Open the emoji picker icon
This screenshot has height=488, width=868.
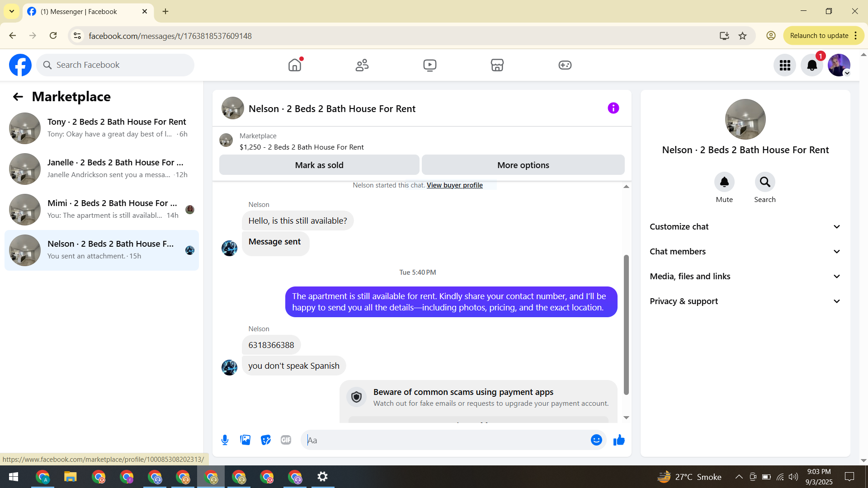[597, 440]
